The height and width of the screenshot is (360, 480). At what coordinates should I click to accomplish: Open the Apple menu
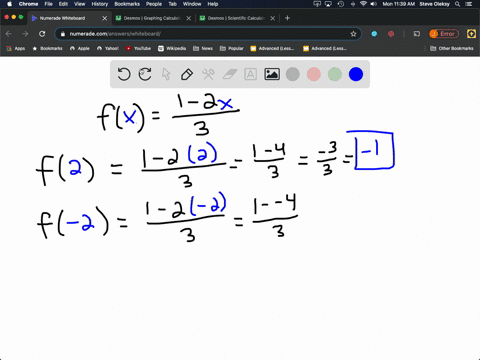9,4
